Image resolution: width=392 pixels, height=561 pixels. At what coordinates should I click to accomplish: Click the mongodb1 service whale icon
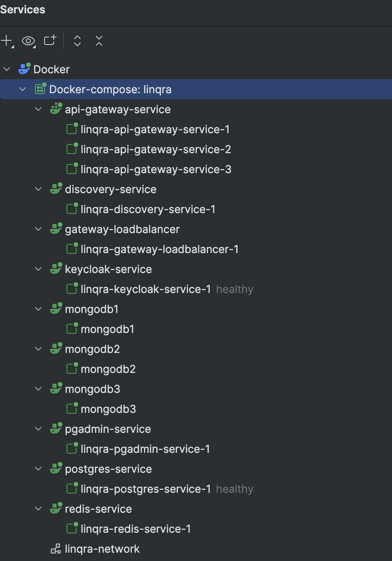pyautogui.click(x=56, y=308)
